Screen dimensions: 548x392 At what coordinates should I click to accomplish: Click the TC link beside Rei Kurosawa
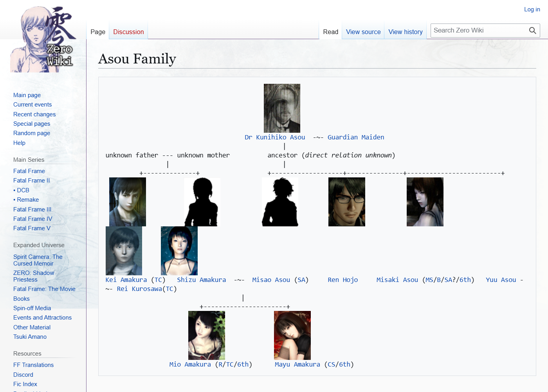169,289
